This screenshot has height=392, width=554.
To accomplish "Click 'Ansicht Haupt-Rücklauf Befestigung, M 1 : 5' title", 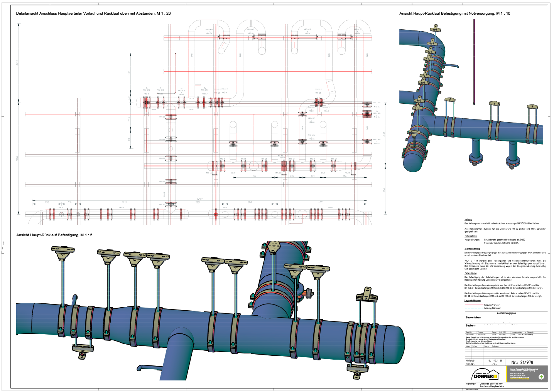I will click(x=54, y=235).
